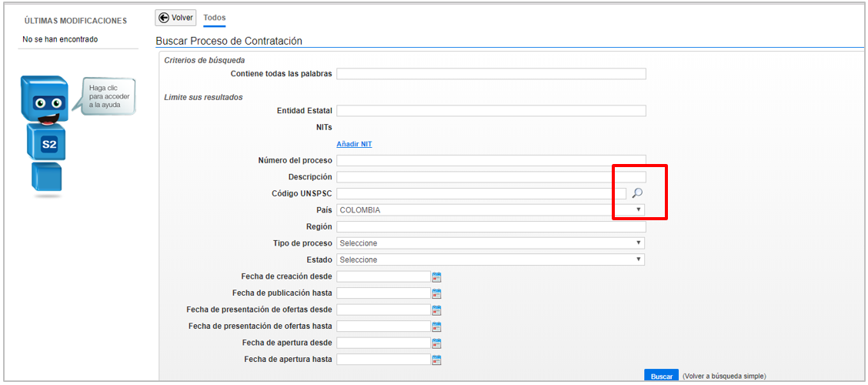Open calendar for Fecha de apertura hasta
This screenshot has width=868, height=385.
point(436,360)
